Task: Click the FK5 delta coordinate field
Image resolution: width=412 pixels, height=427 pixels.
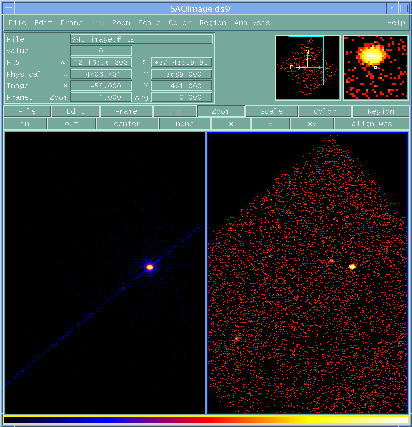Action: (182, 62)
